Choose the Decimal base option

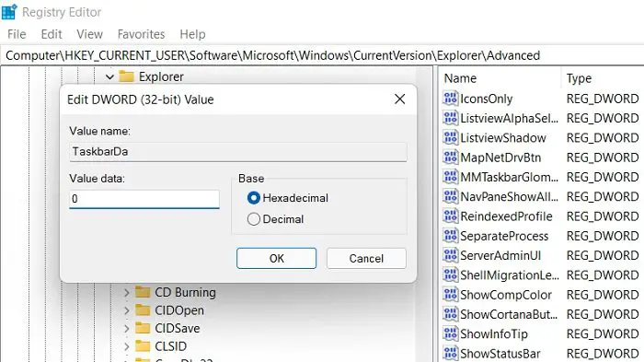coord(253,219)
